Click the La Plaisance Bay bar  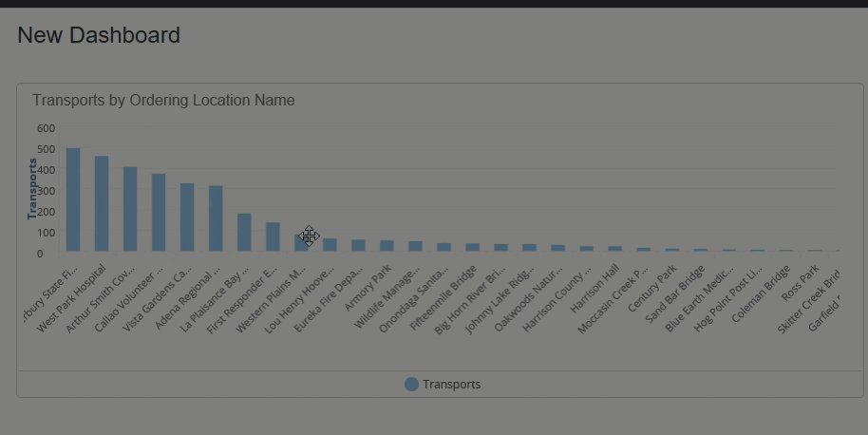pyautogui.click(x=244, y=232)
